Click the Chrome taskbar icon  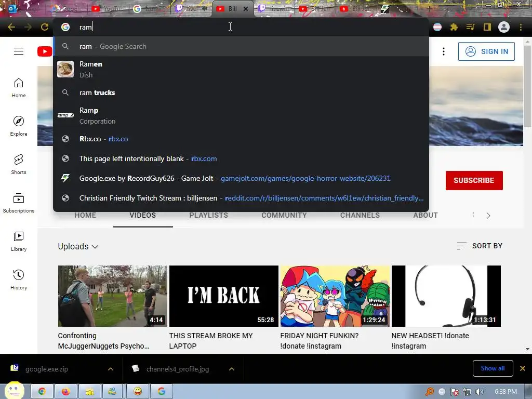tap(42, 392)
